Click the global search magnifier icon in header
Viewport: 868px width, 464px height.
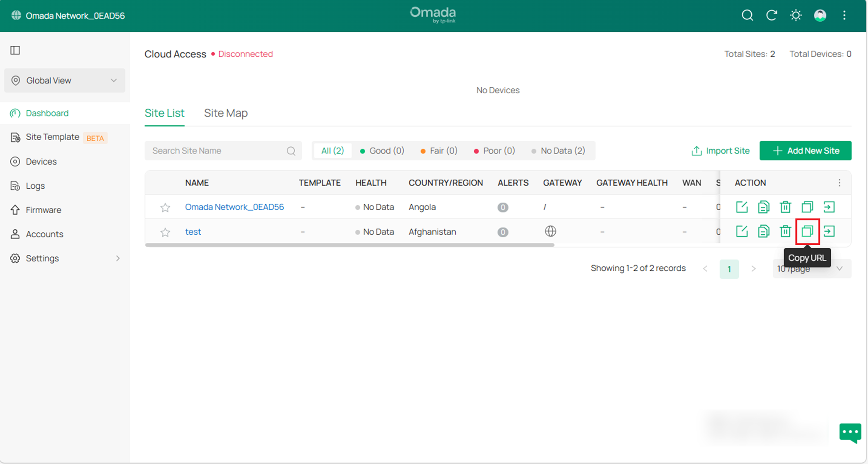coord(747,15)
